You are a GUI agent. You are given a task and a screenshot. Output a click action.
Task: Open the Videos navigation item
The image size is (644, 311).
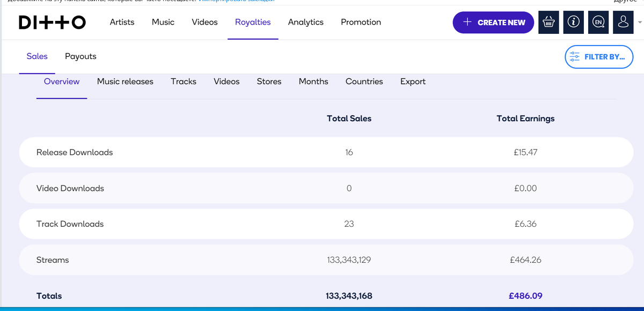(204, 23)
